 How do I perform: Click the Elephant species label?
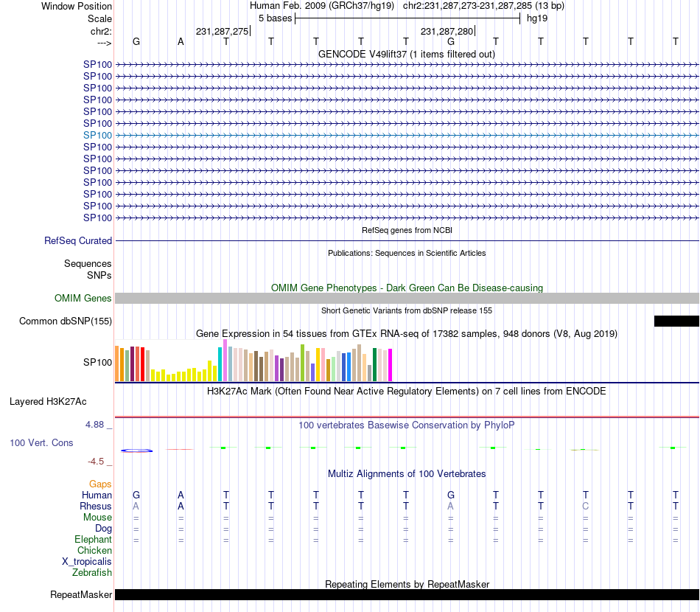point(93,539)
